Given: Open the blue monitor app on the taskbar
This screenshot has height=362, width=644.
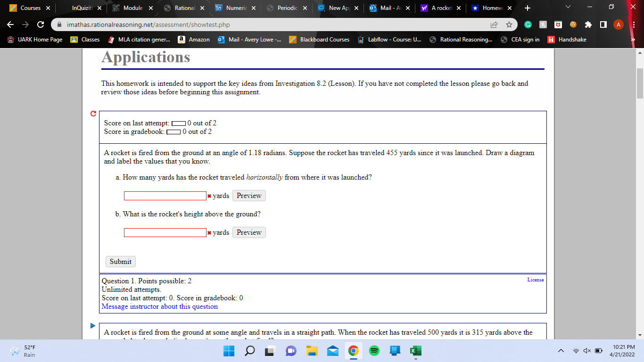Looking at the screenshot, I should 395,351.
